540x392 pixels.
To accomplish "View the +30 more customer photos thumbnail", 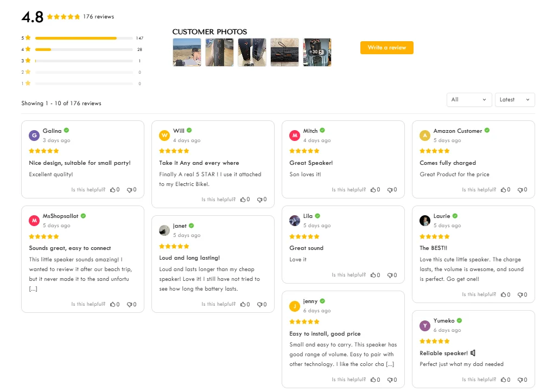I will click(317, 52).
